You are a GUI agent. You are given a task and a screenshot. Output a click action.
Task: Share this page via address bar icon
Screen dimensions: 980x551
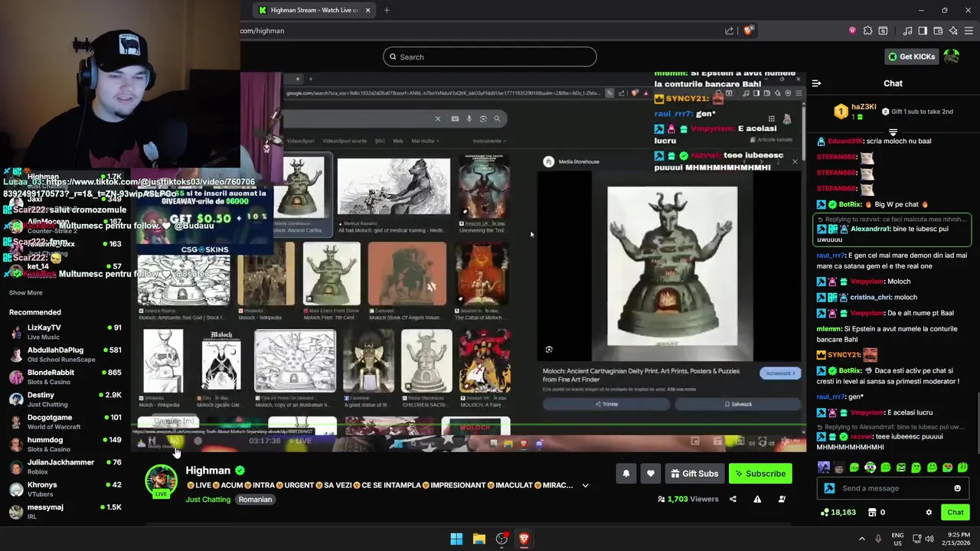[729, 31]
